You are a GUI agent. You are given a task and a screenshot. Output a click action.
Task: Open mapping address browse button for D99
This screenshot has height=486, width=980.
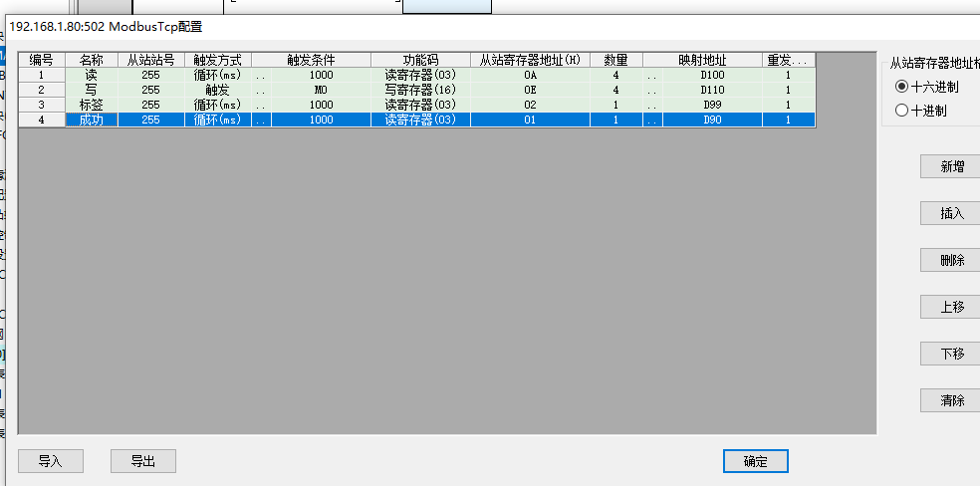coord(653,105)
